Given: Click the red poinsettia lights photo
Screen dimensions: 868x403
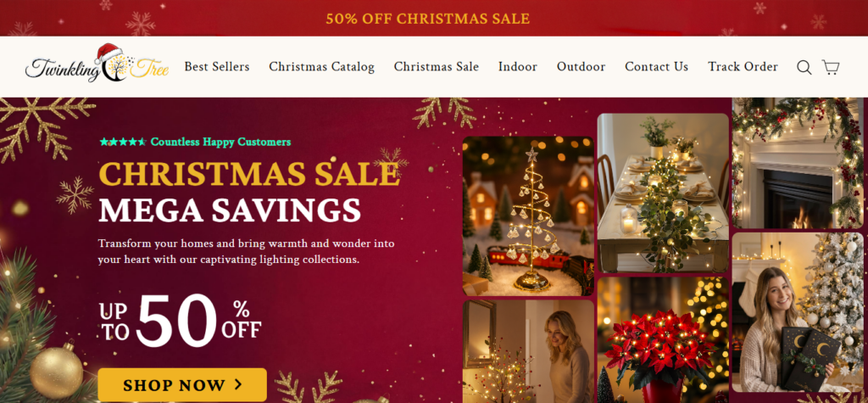Looking at the screenshot, I should pos(663,340).
